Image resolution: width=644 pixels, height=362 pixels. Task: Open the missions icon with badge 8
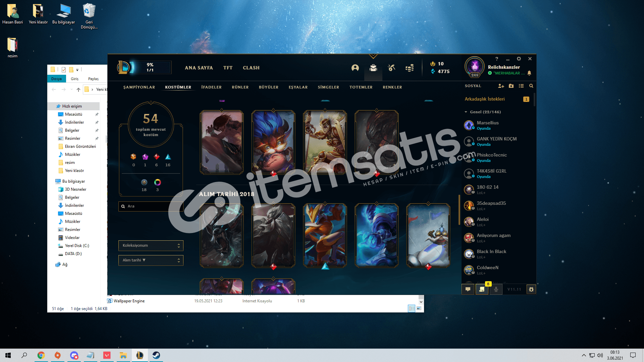click(482, 289)
